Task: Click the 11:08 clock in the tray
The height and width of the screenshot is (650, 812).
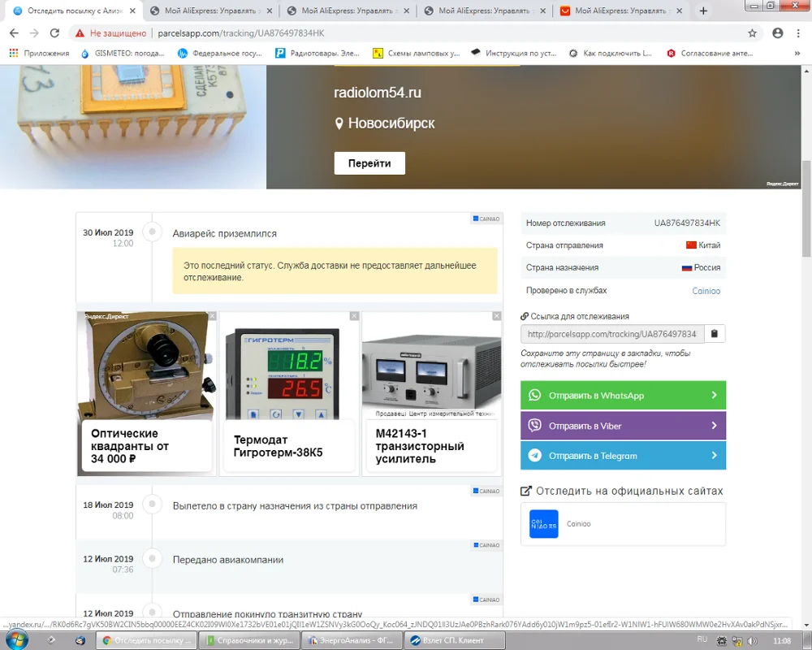Action: 781,641
